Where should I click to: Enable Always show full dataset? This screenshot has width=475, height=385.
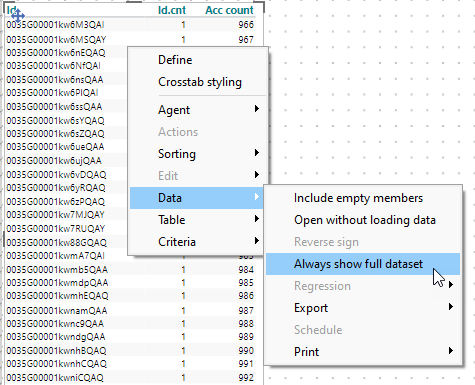(x=363, y=264)
